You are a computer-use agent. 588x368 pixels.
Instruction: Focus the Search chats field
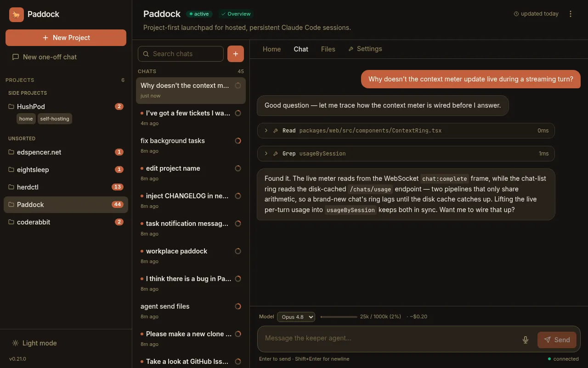(x=181, y=54)
